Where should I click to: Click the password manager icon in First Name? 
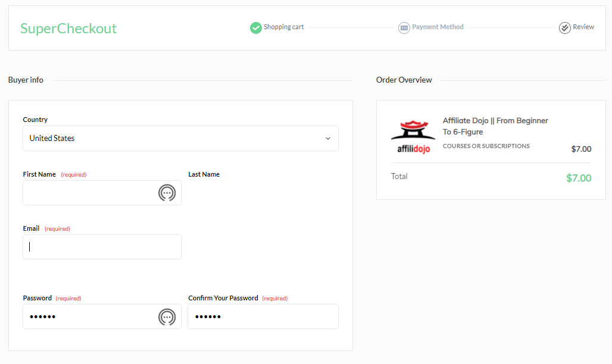pyautogui.click(x=167, y=193)
